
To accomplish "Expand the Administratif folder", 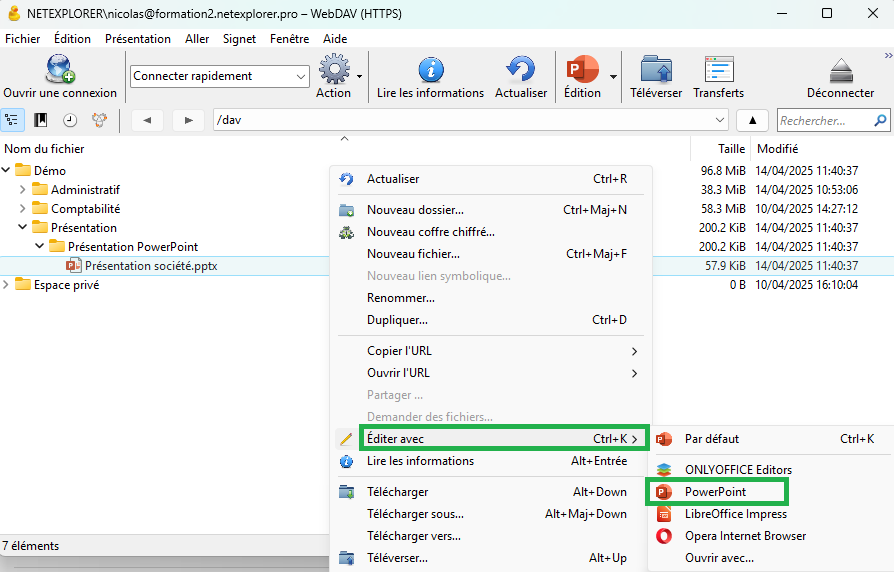I will (x=24, y=189).
